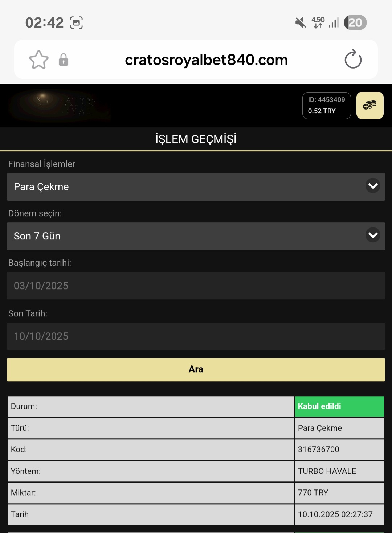392x533 pixels.
Task: Tap the transaction code 316736700
Action: [x=318, y=450]
